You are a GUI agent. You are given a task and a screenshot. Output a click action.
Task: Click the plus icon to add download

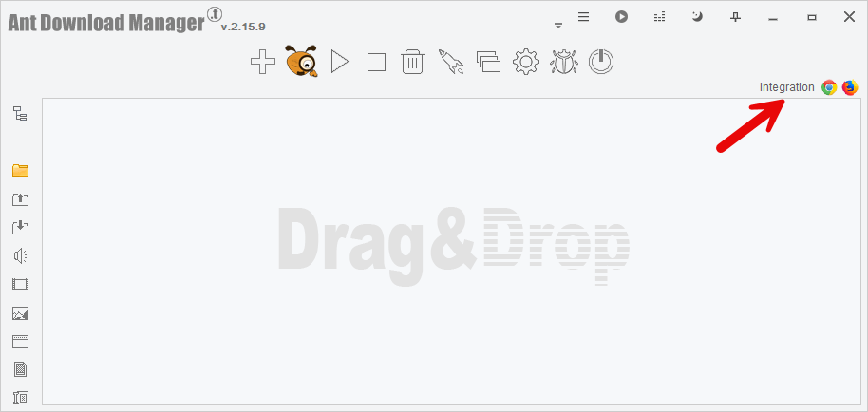point(263,62)
